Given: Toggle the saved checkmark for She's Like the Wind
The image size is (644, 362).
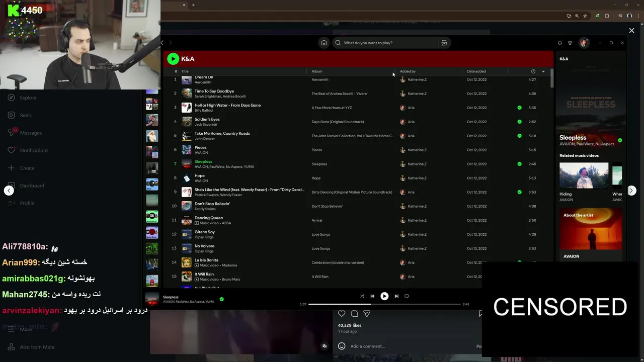Looking at the screenshot, I should click(520, 192).
